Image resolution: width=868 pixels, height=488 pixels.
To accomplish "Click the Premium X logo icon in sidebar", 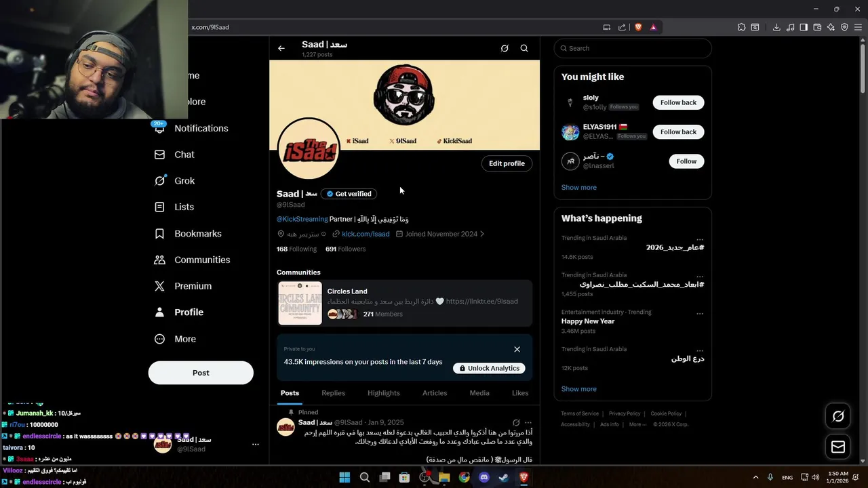I will click(159, 286).
